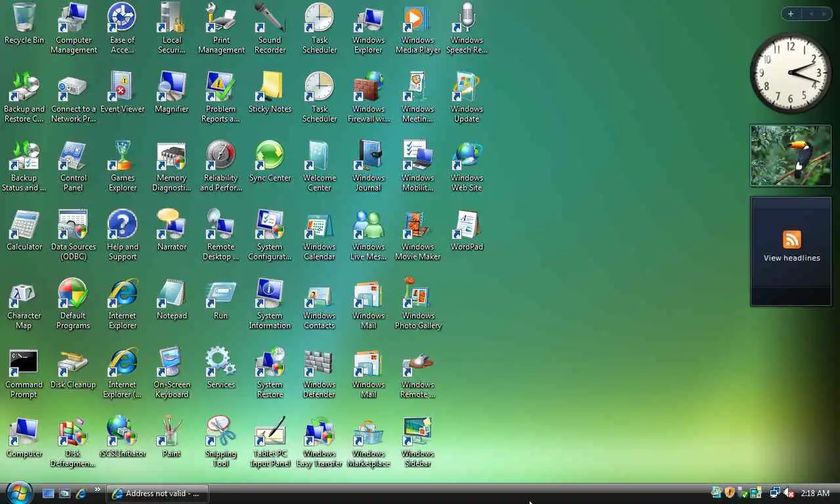The image size is (840, 504).
Task: Launch Command Prompt shortcut
Action: pyautogui.click(x=24, y=373)
